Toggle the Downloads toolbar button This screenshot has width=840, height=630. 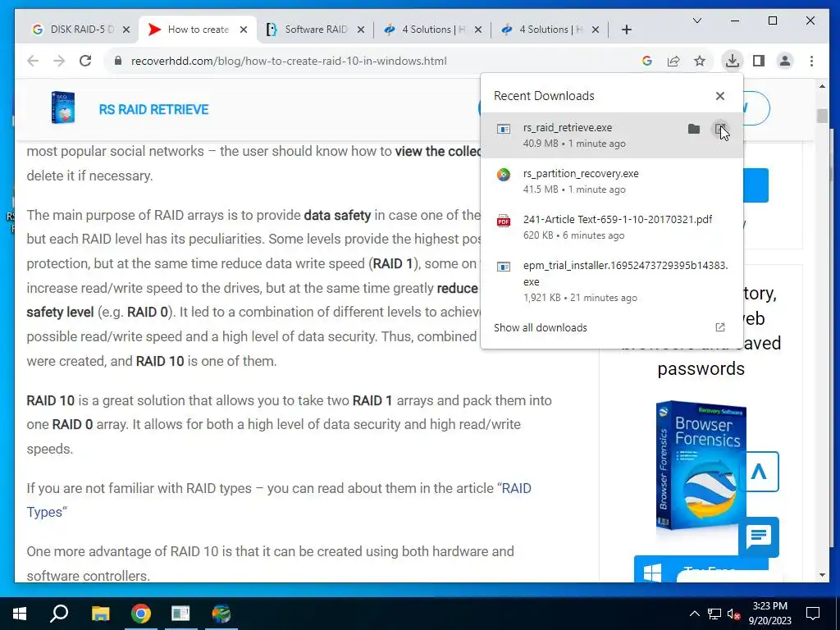(733, 61)
